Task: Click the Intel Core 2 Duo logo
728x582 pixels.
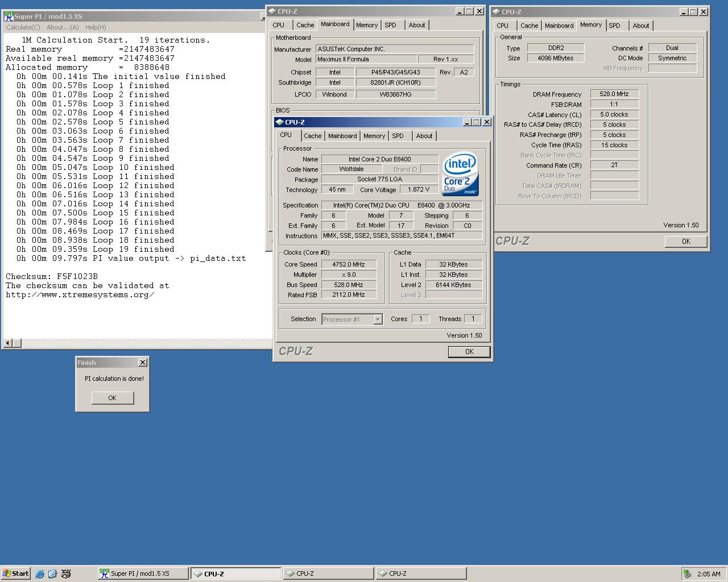Action: coord(460,174)
